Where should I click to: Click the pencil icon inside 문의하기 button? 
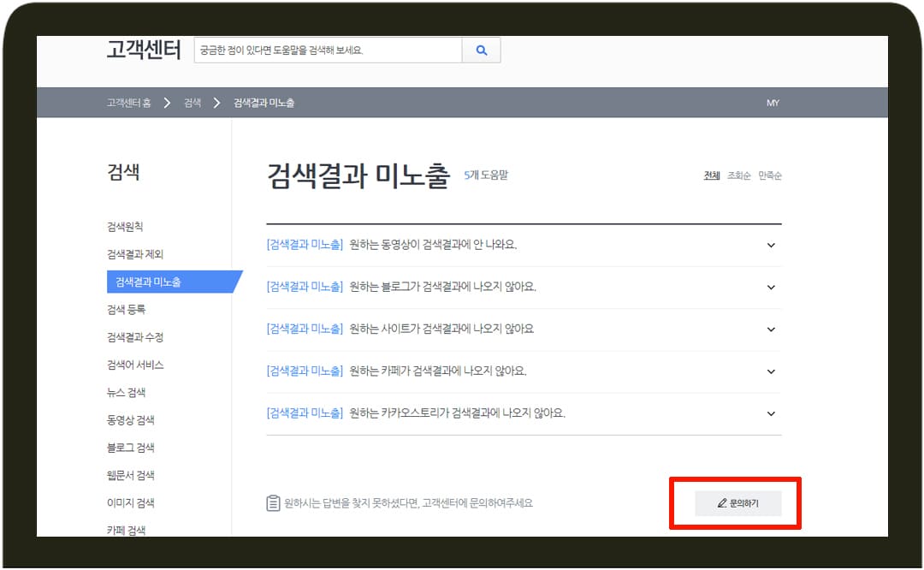click(721, 503)
